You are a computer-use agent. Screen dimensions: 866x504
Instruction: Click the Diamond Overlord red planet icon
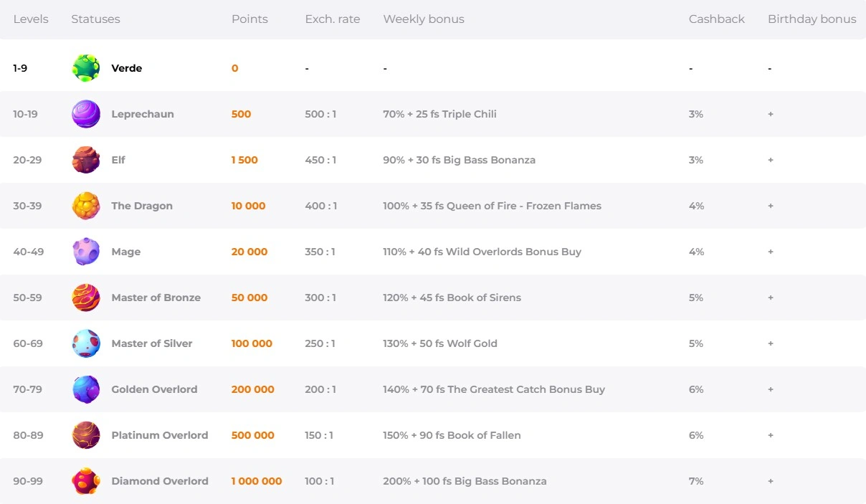point(86,481)
